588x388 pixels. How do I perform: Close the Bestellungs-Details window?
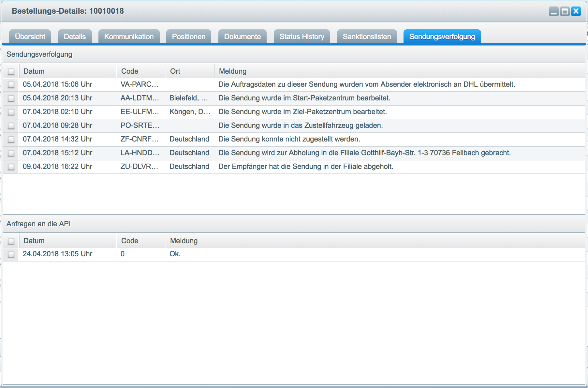[x=576, y=11]
